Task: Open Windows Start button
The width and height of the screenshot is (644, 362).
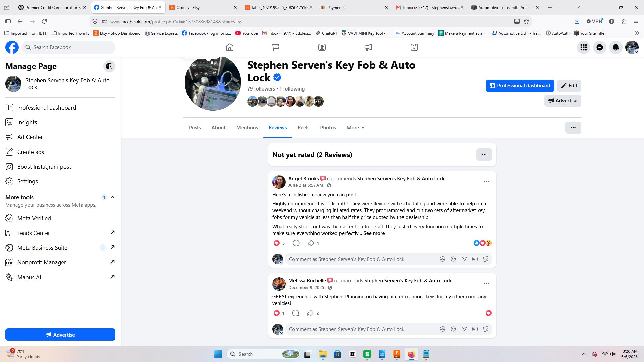Action: pyautogui.click(x=218, y=354)
